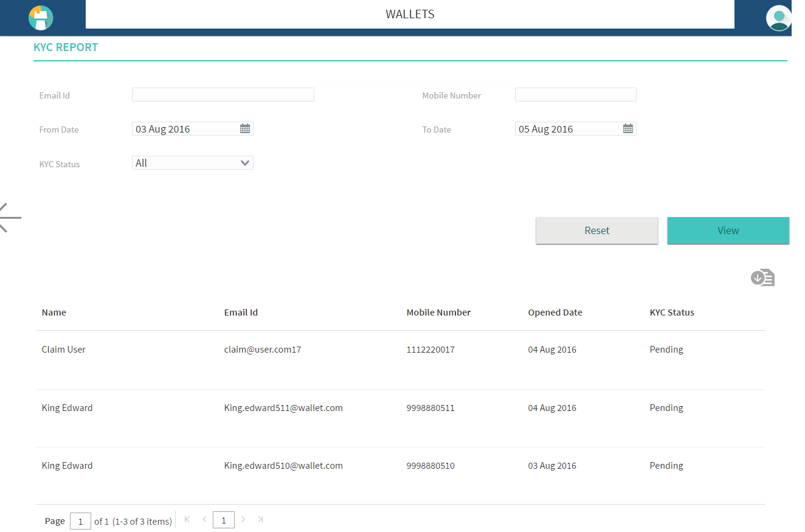Click the export report download icon
The image size is (805, 532).
click(x=762, y=278)
